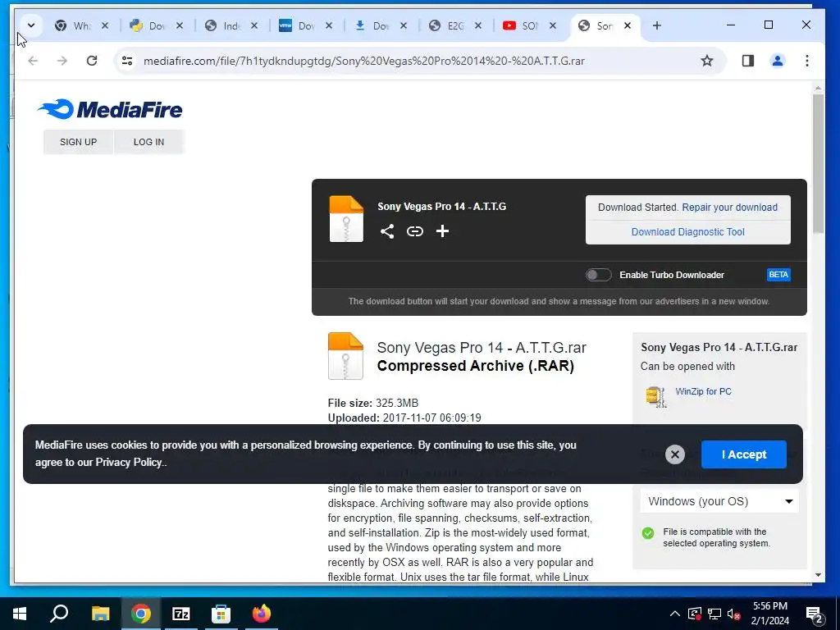Open 7-Zip from the taskbar

click(x=181, y=614)
